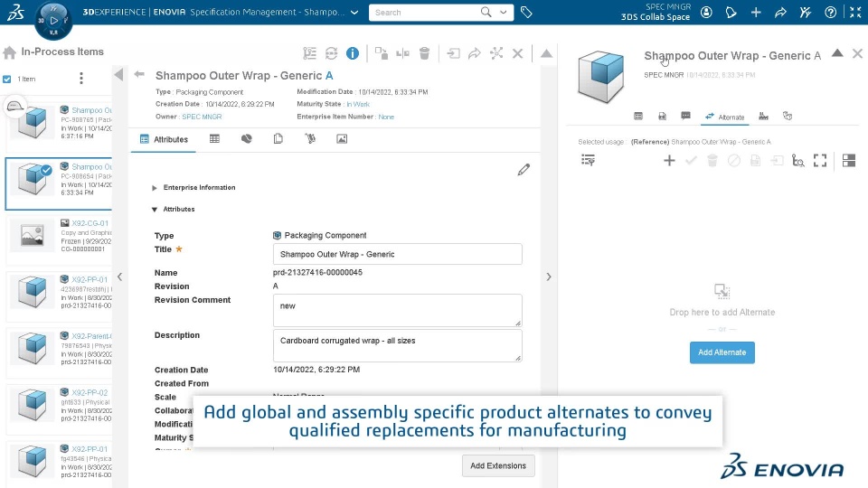The image size is (868, 488).
Task: Open the manufacturing tab in right panel
Action: click(x=763, y=117)
